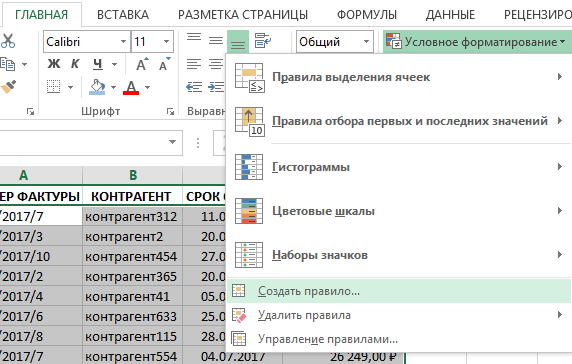572x364 pixels.
Task: Apply red font color A
Action: coord(131,87)
